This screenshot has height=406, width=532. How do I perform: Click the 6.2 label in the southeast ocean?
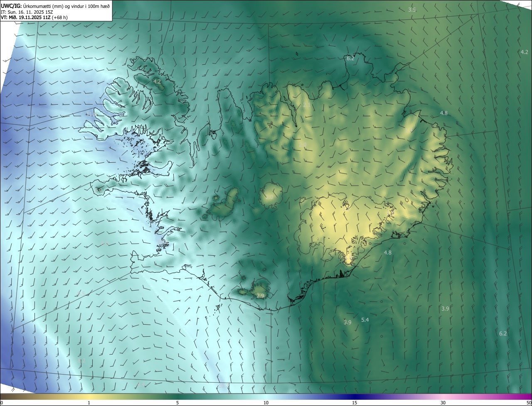(x=503, y=333)
